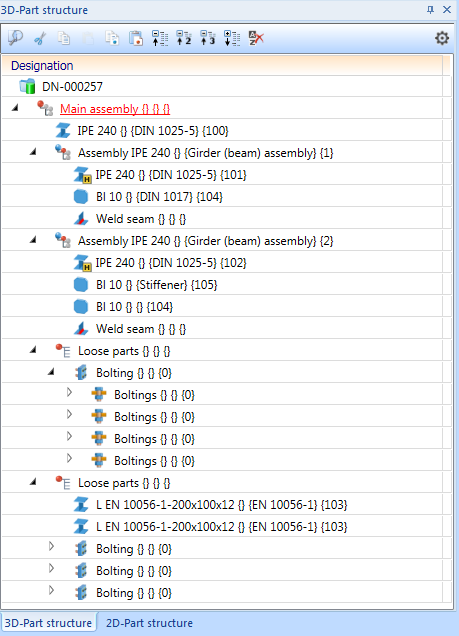
Task: Expand structure to level 2 icon
Action: (184, 38)
